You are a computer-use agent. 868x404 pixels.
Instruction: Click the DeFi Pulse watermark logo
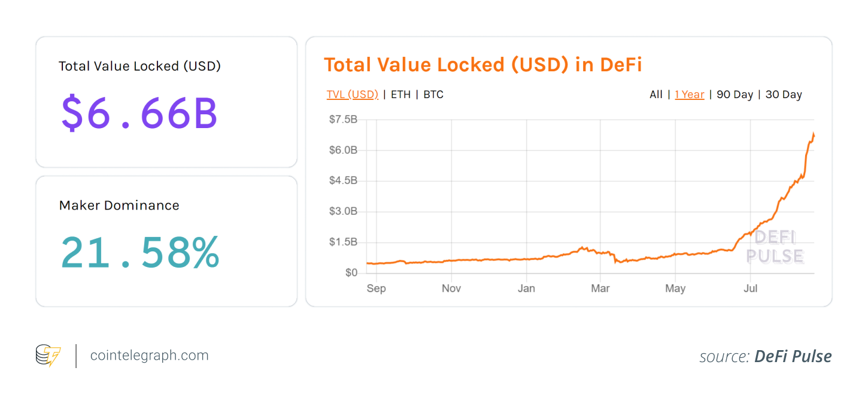click(x=775, y=247)
